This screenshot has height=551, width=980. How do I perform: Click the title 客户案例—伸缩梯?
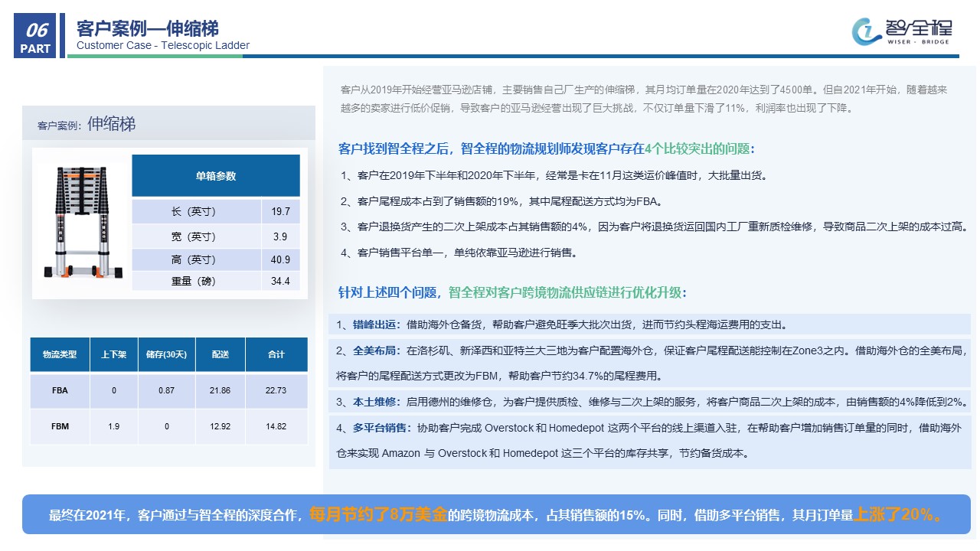[147, 28]
